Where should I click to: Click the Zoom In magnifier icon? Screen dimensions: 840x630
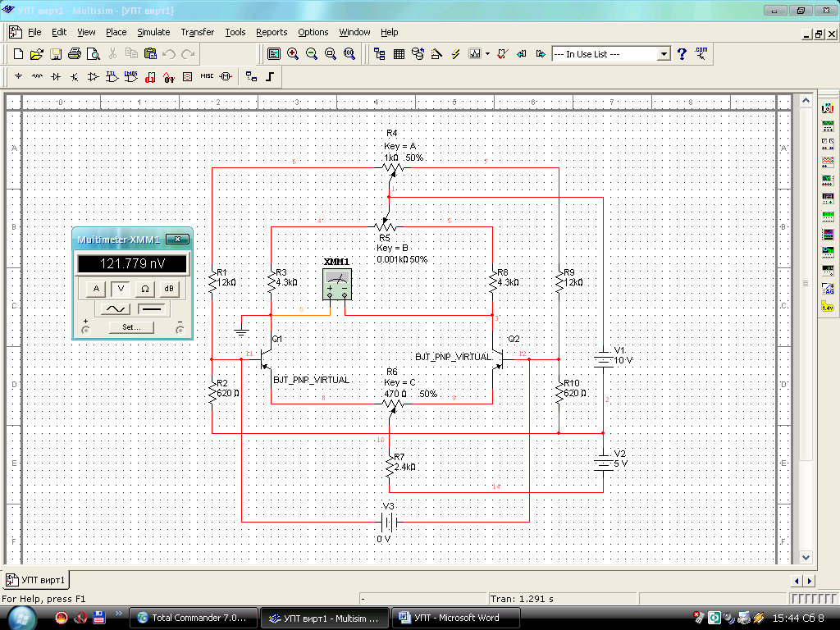pyautogui.click(x=293, y=54)
